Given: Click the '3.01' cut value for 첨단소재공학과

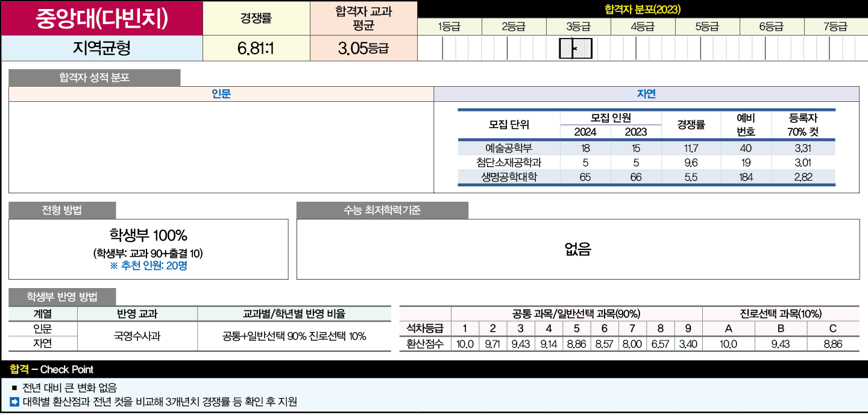Looking at the screenshot, I should (803, 162).
